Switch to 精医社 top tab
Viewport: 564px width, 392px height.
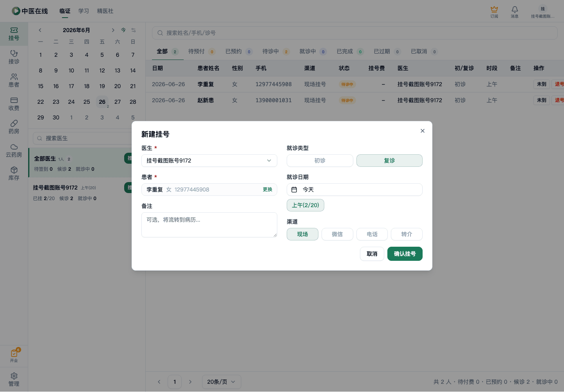pos(105,11)
